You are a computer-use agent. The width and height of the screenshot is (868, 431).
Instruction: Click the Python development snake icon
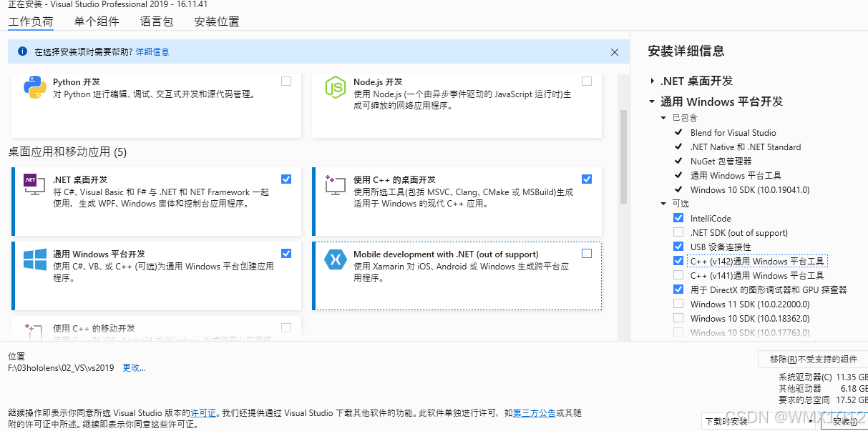(35, 87)
